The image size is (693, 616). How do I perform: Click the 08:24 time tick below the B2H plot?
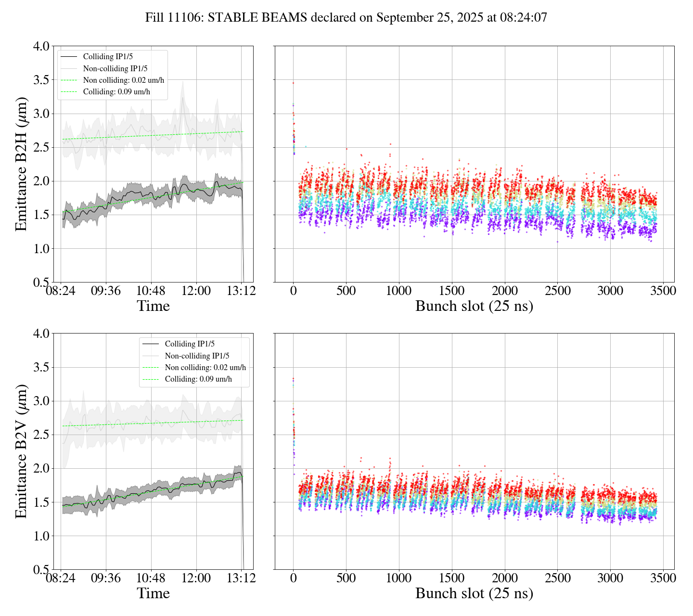coord(61,291)
